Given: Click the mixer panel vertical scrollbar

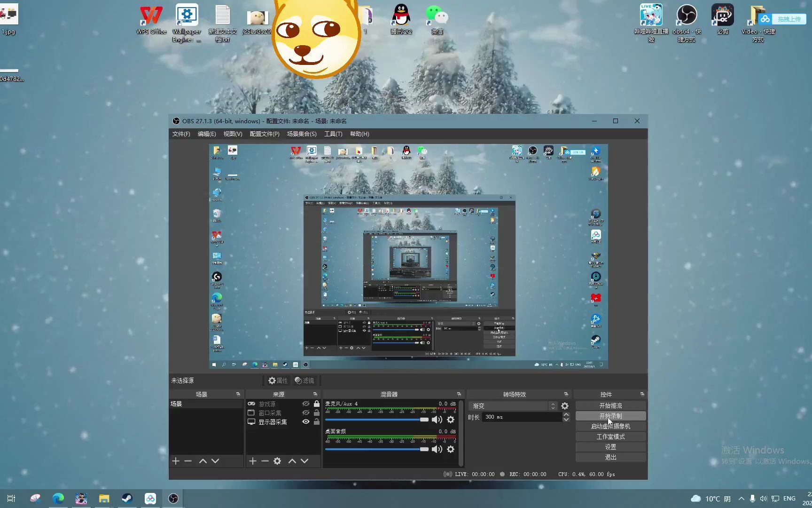Looking at the screenshot, I should point(461,433).
